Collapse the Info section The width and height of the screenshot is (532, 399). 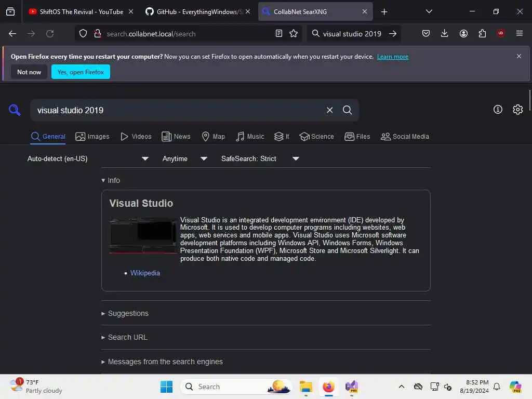[111, 180]
